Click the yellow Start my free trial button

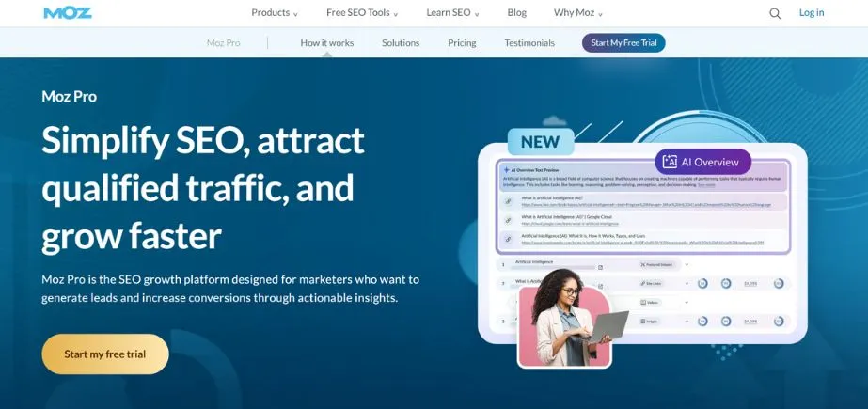pyautogui.click(x=105, y=354)
